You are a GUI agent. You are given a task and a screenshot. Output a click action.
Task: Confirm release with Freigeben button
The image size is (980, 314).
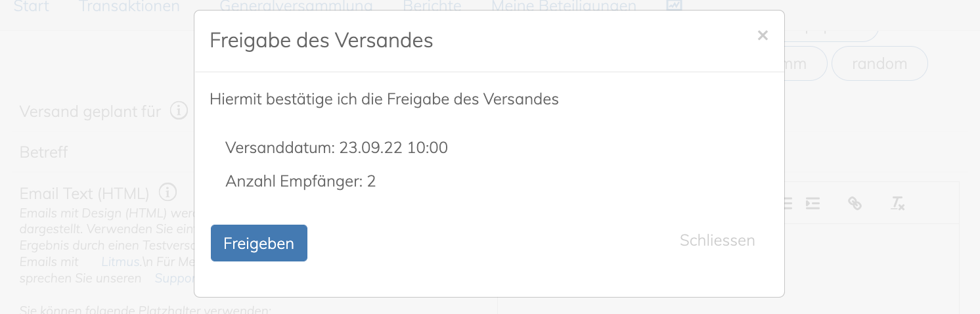[x=259, y=243]
